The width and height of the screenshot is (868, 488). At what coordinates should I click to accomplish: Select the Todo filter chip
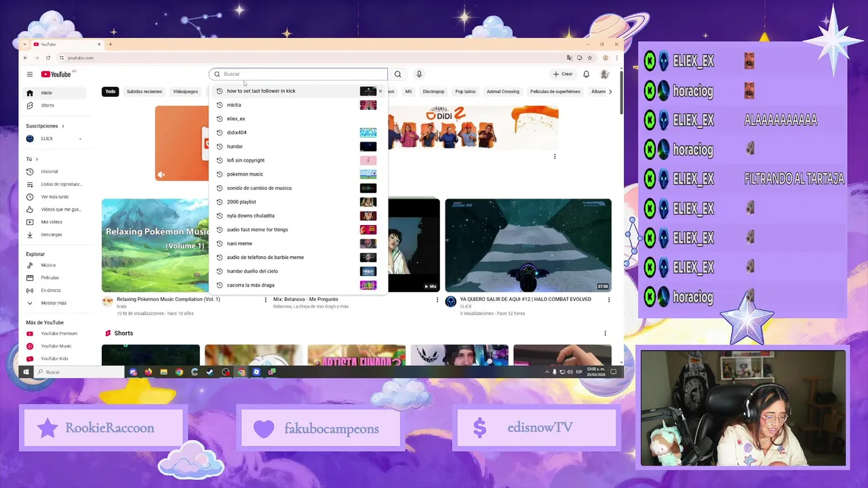coord(111,91)
